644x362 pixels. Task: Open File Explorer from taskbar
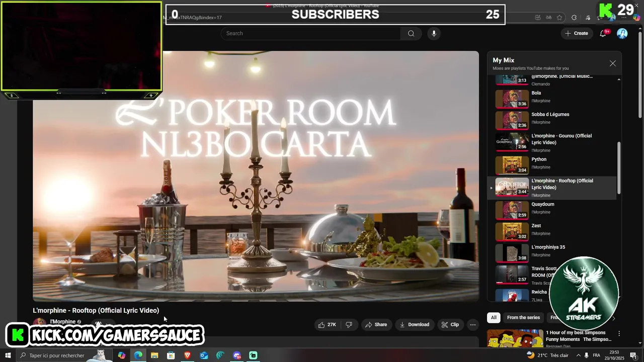[154, 355]
